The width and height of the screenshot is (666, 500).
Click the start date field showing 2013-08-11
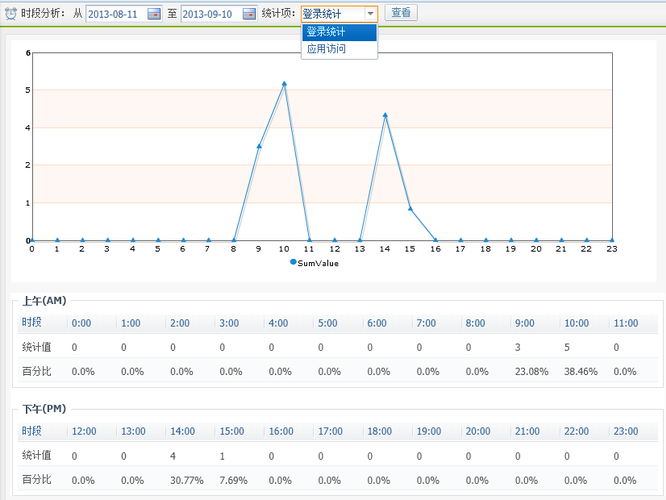point(115,14)
